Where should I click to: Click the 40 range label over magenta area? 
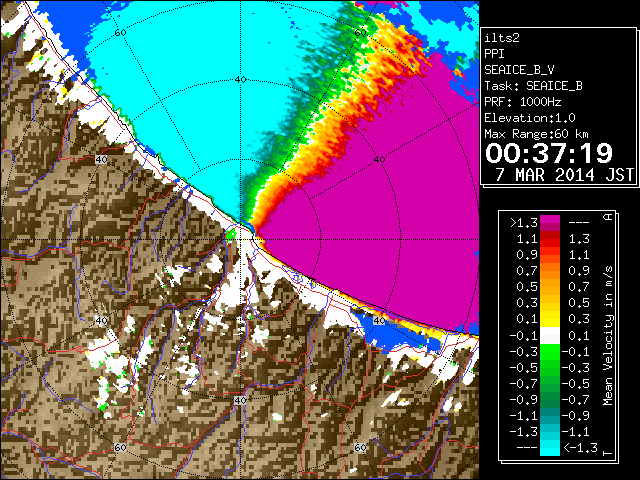point(380,160)
